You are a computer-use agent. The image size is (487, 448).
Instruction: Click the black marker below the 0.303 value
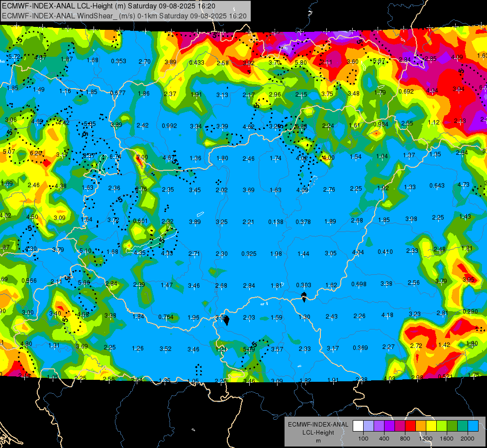304,297
